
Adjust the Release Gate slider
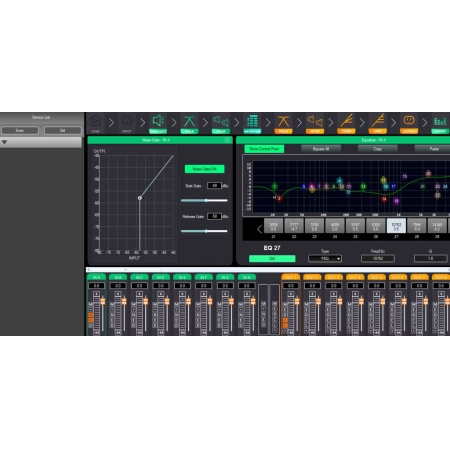pyautogui.click(x=204, y=231)
